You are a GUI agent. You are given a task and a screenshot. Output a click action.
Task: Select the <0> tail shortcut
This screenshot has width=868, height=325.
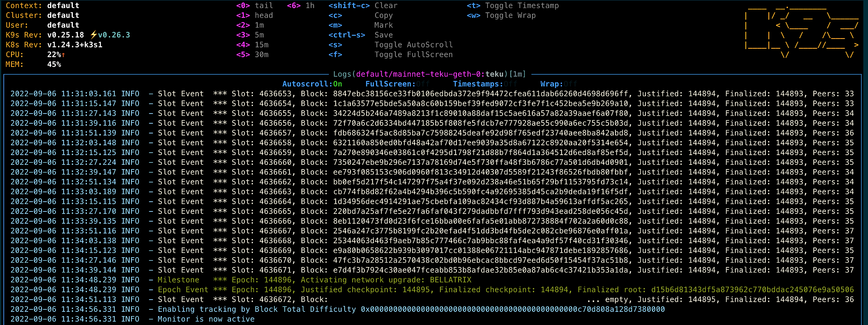255,6
